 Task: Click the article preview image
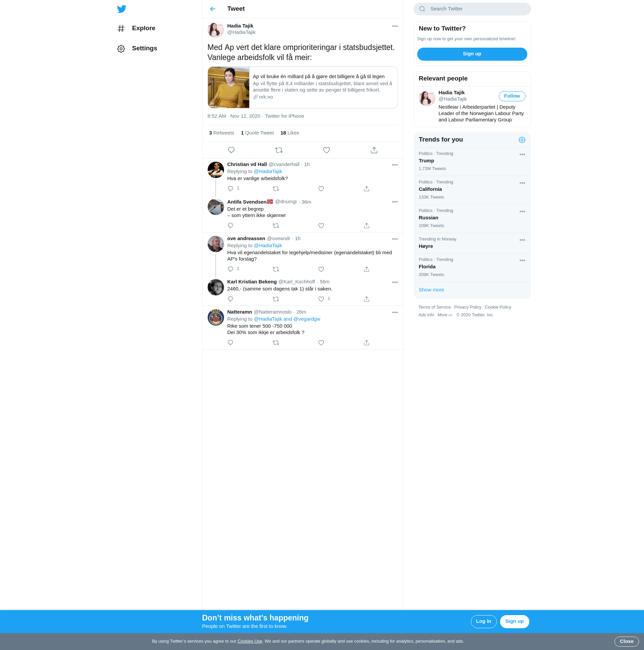point(228,88)
